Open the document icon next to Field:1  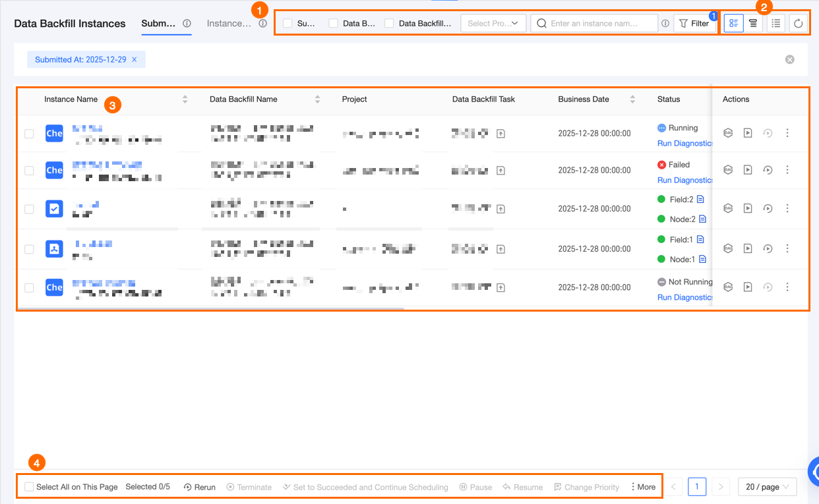pyautogui.click(x=700, y=239)
